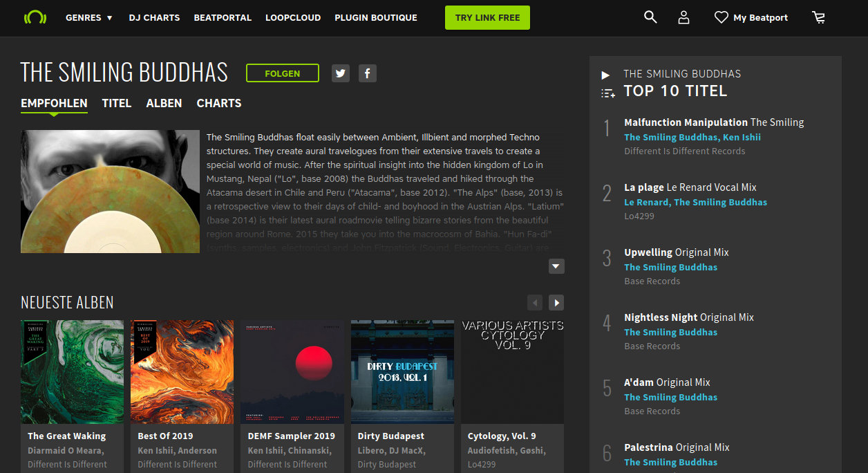The width and height of the screenshot is (868, 473).
Task: Open the search magnifier icon
Action: [650, 17]
